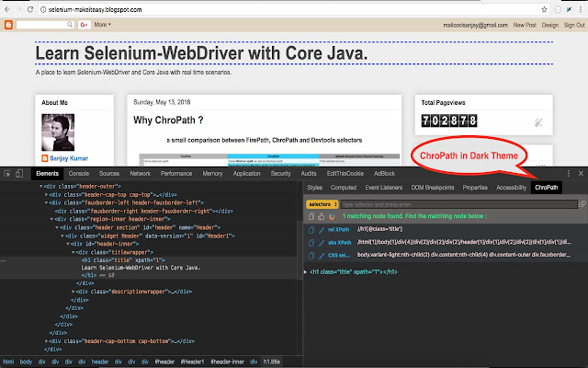
Task: Switch to the ChroPath tab
Action: pos(545,187)
